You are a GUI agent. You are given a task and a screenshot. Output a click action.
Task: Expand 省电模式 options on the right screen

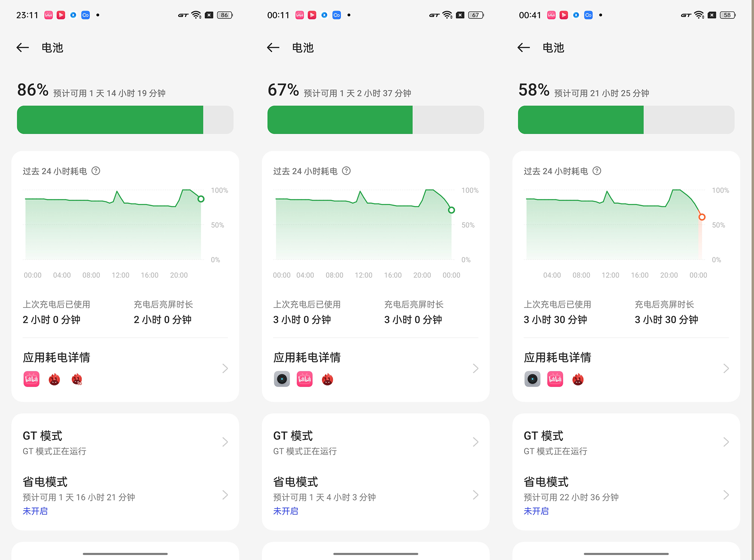point(726,495)
